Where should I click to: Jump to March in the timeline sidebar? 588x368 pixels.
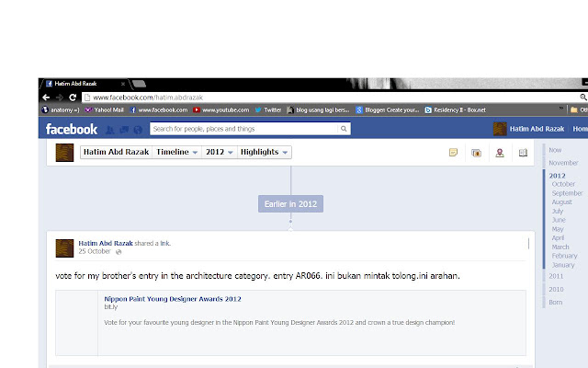(x=560, y=247)
